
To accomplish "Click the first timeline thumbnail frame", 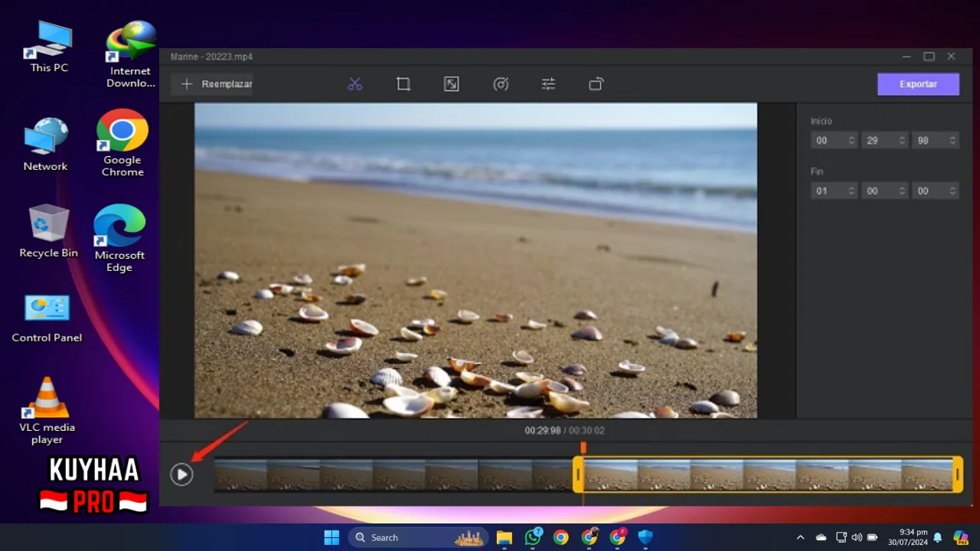I will 240,474.
